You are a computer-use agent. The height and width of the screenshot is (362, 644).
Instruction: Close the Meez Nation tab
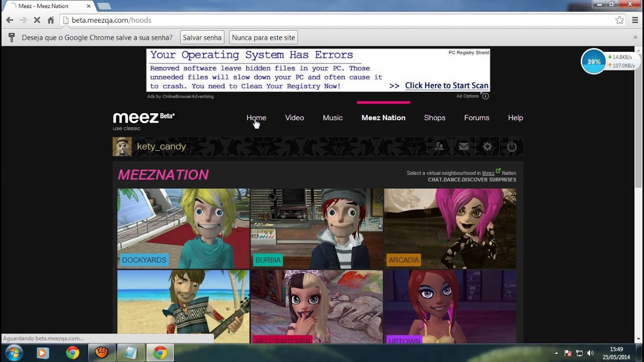pyautogui.click(x=89, y=6)
